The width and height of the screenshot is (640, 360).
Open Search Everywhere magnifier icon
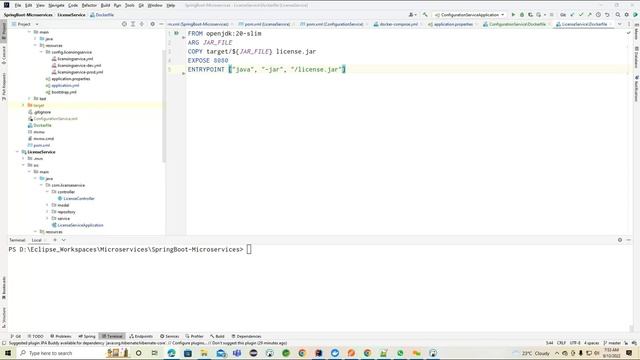(x=618, y=15)
